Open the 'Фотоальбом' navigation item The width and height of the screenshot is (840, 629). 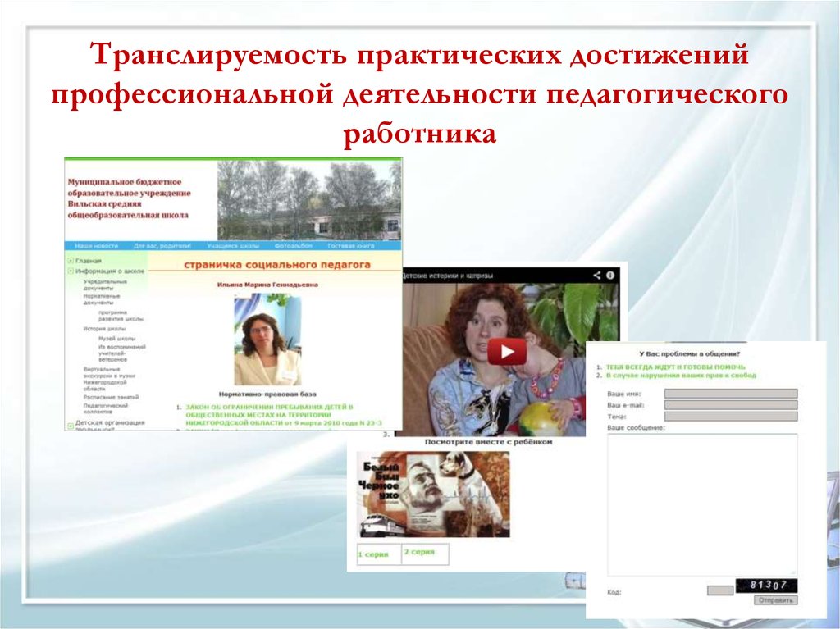(293, 245)
